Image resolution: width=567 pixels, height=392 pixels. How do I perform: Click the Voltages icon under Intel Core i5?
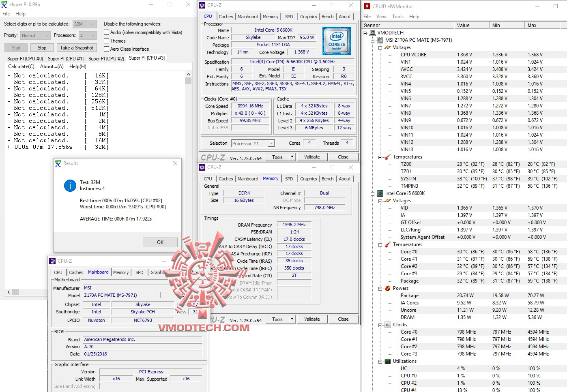[388, 201]
